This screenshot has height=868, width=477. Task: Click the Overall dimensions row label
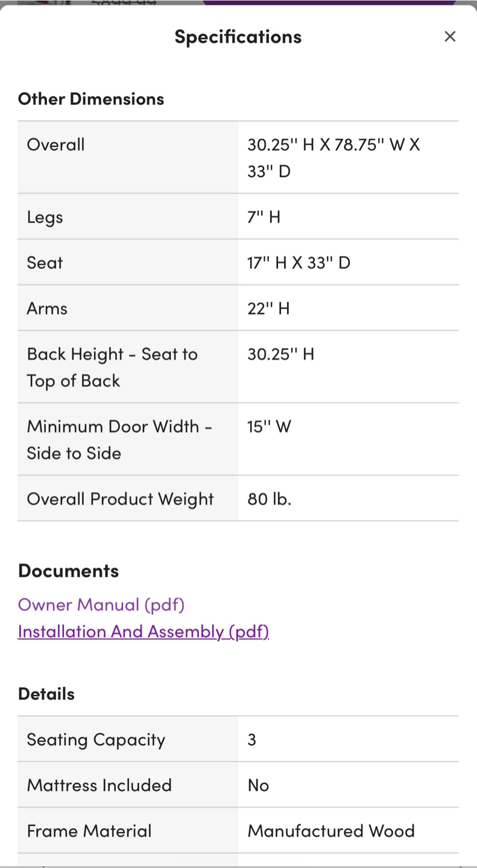click(56, 145)
